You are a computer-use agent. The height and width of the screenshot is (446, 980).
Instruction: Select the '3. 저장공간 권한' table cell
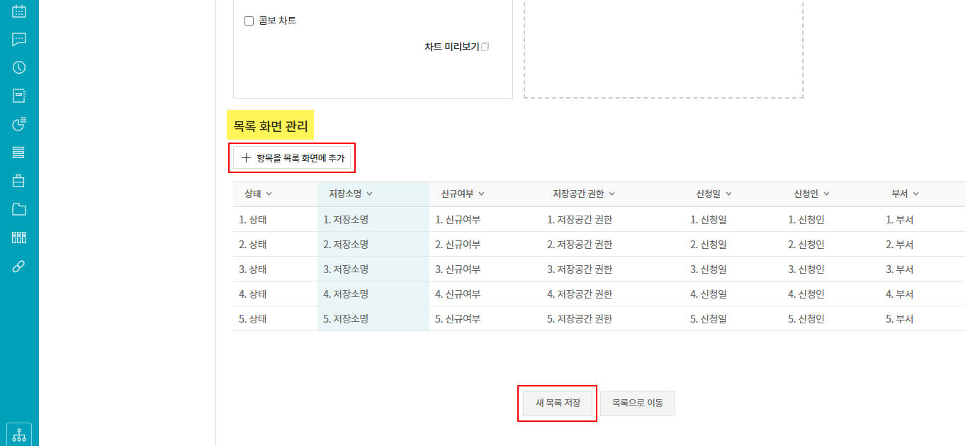click(580, 269)
